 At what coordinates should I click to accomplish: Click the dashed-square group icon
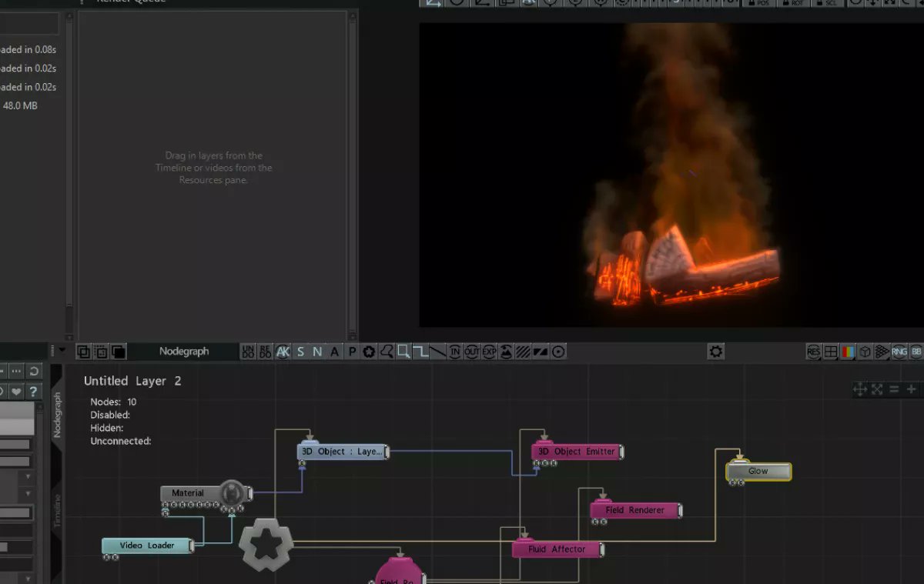pyautogui.click(x=101, y=352)
